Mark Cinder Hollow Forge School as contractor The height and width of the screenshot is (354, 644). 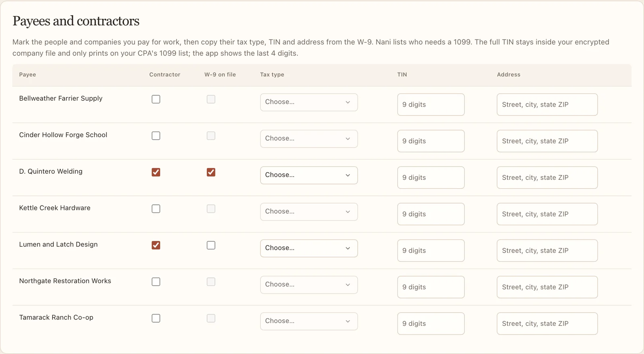pos(156,136)
